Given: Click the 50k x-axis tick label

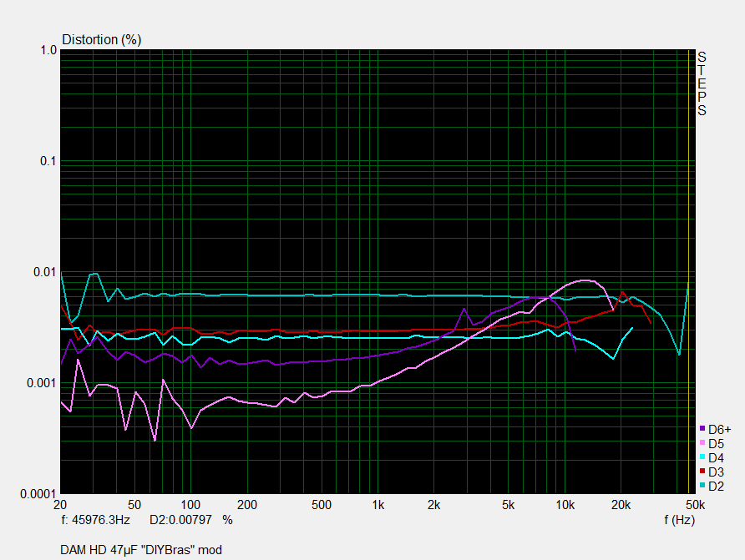Looking at the screenshot, I should coord(695,505).
